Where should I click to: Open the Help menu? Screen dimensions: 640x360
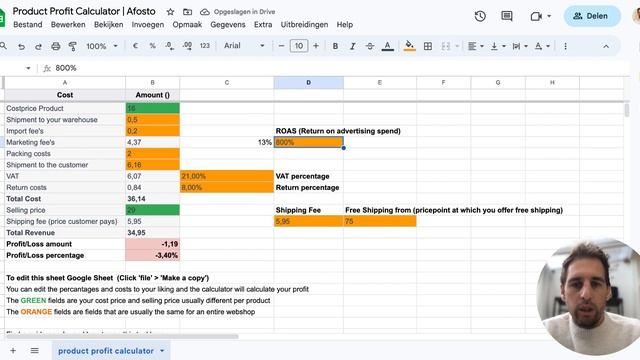(344, 24)
